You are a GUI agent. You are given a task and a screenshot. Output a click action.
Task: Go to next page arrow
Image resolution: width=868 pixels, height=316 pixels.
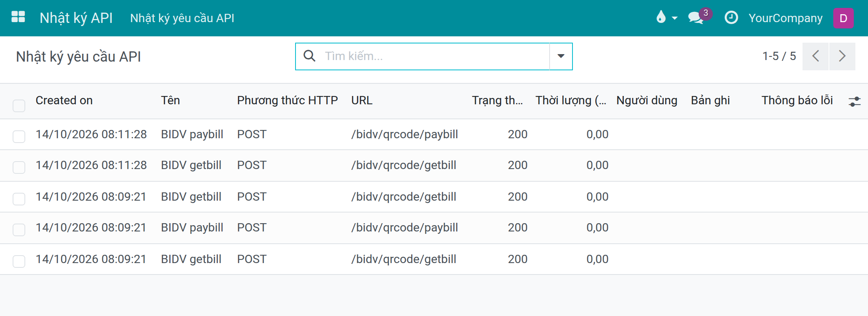[x=842, y=56]
